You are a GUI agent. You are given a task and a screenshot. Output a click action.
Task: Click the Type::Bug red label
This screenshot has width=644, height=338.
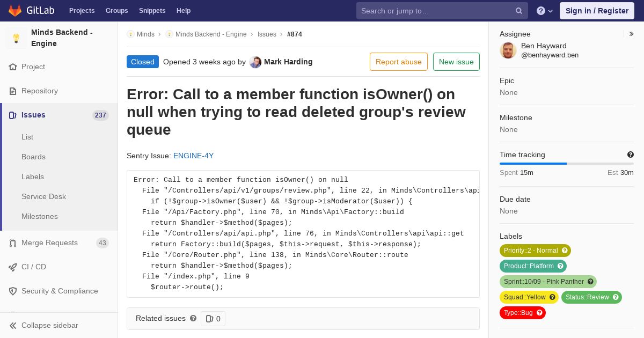point(523,313)
